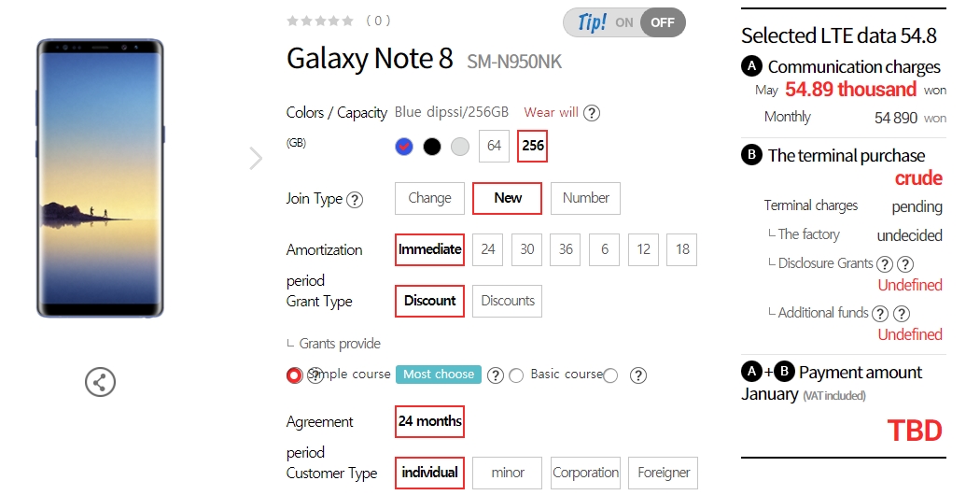The image size is (980, 495).
Task: Toggle the Tip ON/OFF switch
Action: pos(624,22)
